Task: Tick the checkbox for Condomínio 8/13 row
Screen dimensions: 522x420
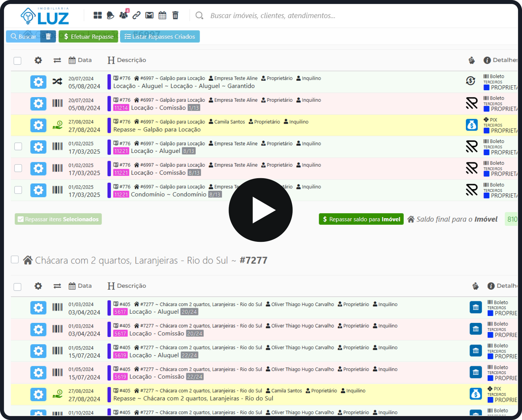Action: [x=18, y=190]
